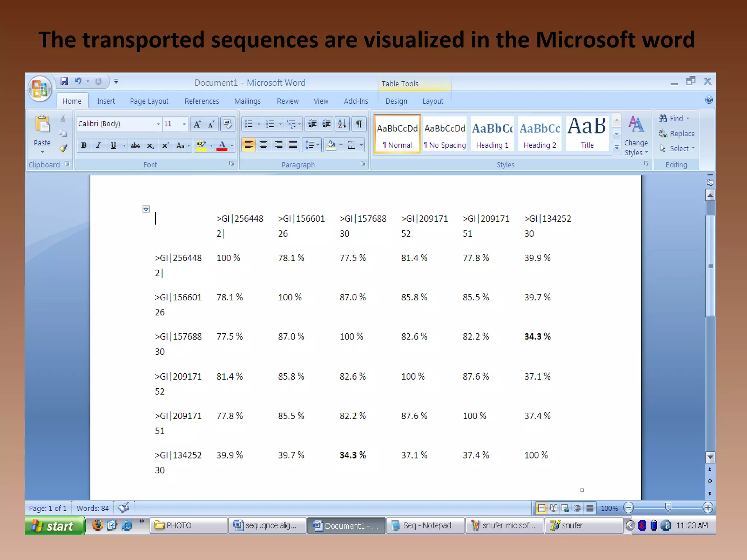Image resolution: width=747 pixels, height=560 pixels.
Task: Switch to Full Screen Reading view
Action: 553,507
